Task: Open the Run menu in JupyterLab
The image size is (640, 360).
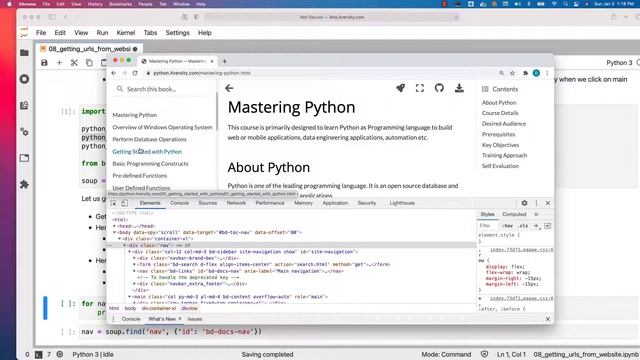Action: click(102, 33)
